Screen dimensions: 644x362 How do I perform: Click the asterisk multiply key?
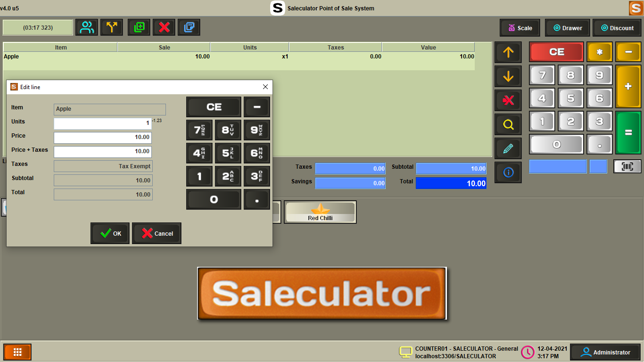point(600,52)
